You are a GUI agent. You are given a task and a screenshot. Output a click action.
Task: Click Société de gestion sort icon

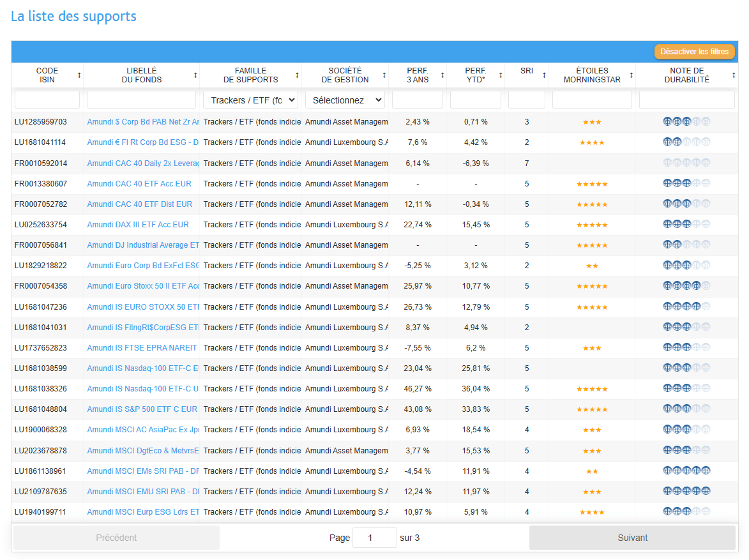point(384,75)
